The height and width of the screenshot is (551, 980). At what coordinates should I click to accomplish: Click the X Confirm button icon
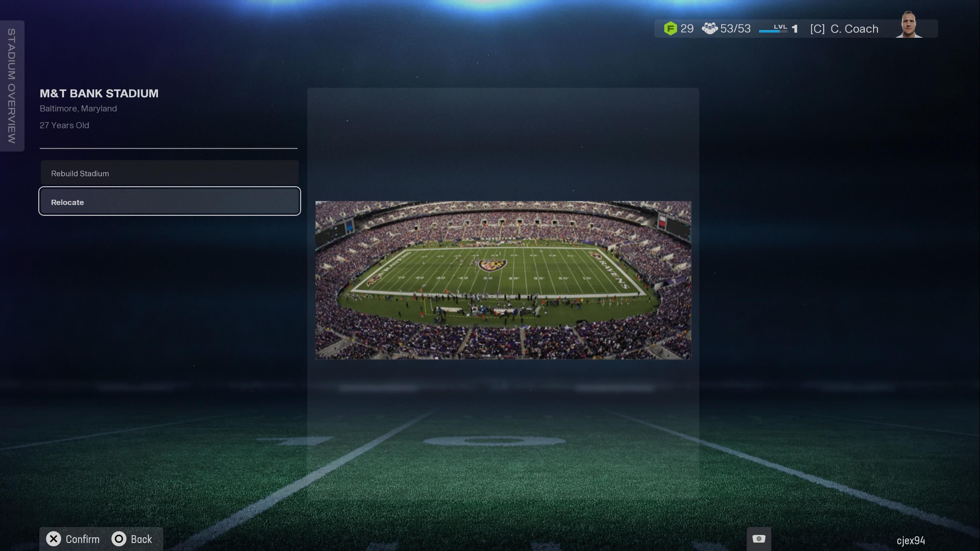pos(54,539)
